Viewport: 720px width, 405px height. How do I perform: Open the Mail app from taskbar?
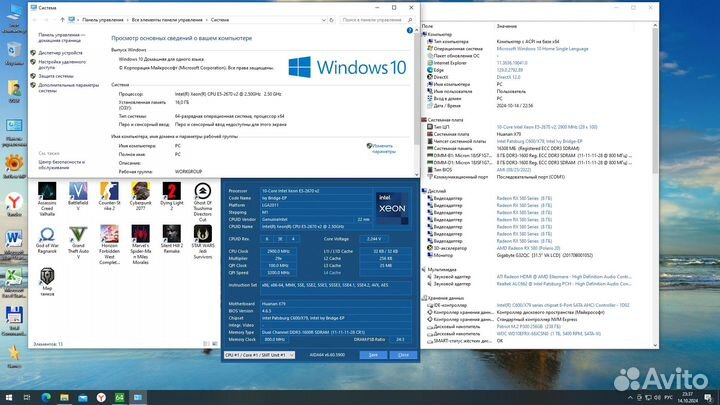83,398
